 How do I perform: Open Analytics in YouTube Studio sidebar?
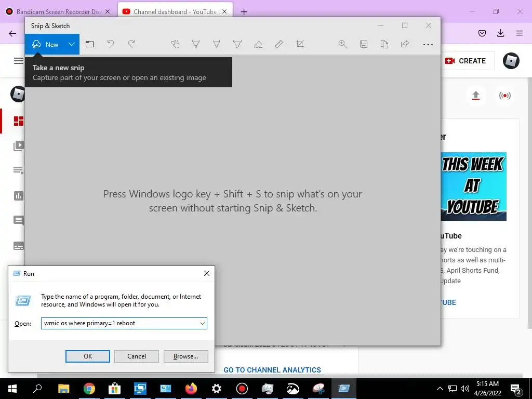tap(19, 196)
